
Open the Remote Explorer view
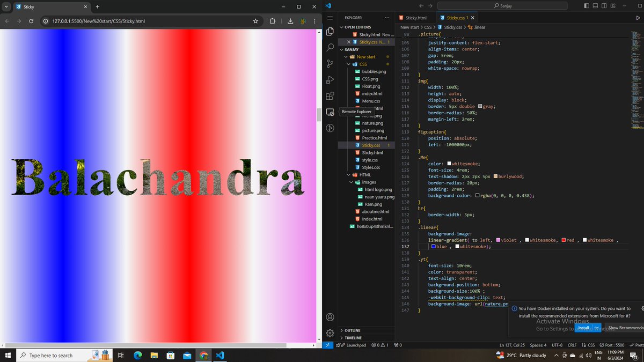330,112
